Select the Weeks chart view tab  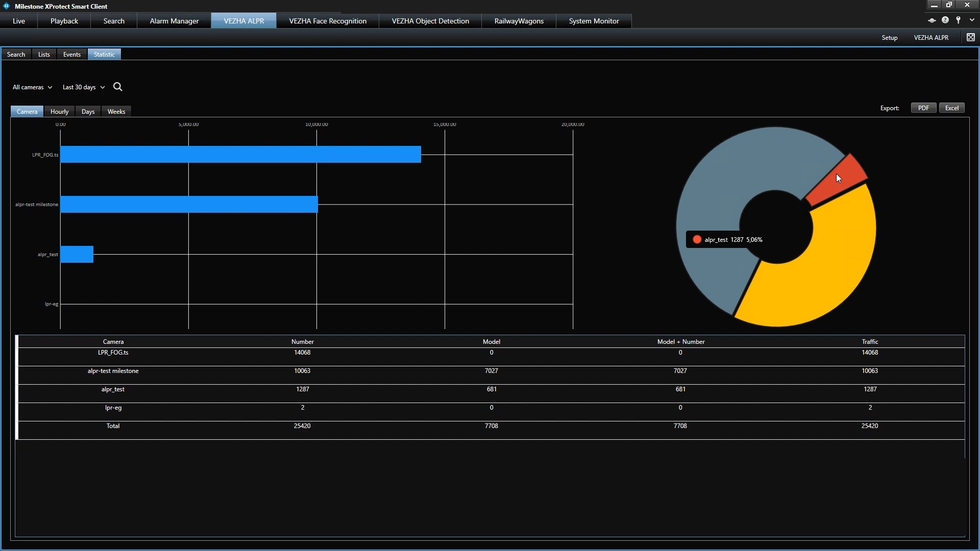(x=116, y=112)
